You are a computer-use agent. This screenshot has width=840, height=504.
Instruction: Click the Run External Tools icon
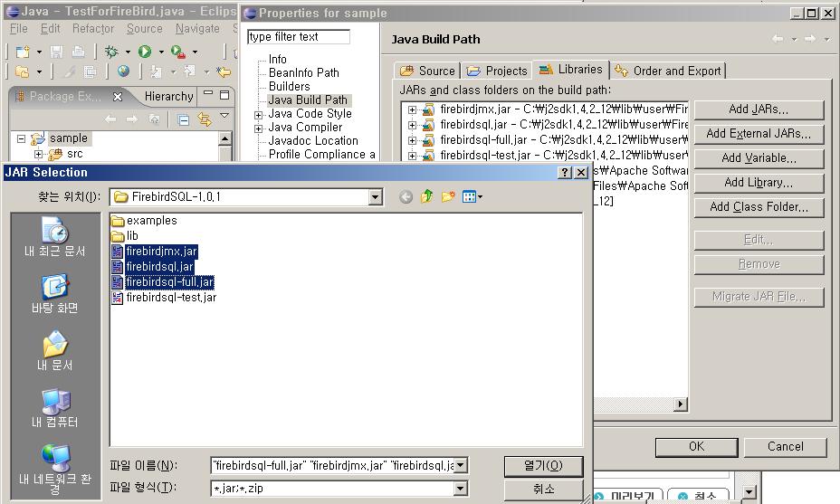click(x=177, y=52)
